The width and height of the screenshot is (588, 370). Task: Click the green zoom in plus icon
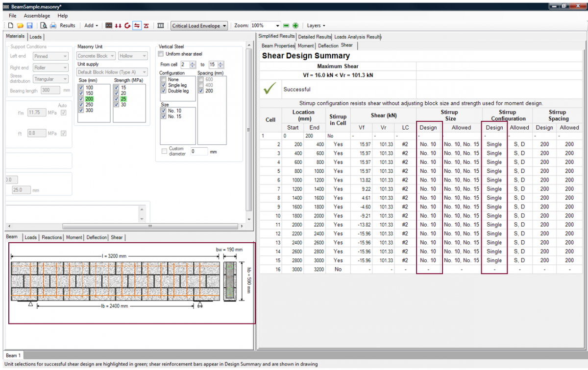coord(295,25)
